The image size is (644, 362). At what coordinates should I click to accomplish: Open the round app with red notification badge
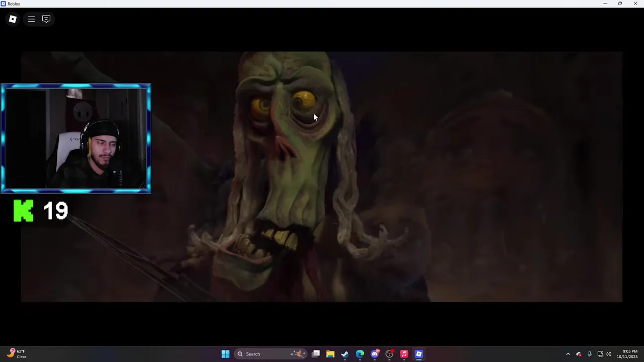click(x=389, y=354)
